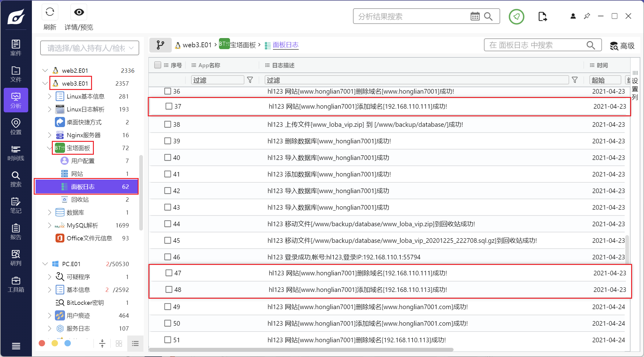
Task: Select the 回收站 item under 宝塔面板
Action: pyautogui.click(x=80, y=200)
